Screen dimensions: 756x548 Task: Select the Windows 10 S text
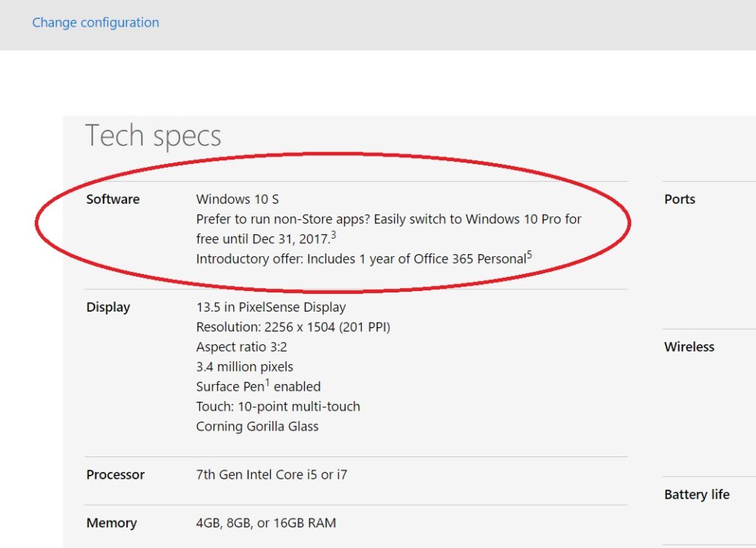click(238, 199)
